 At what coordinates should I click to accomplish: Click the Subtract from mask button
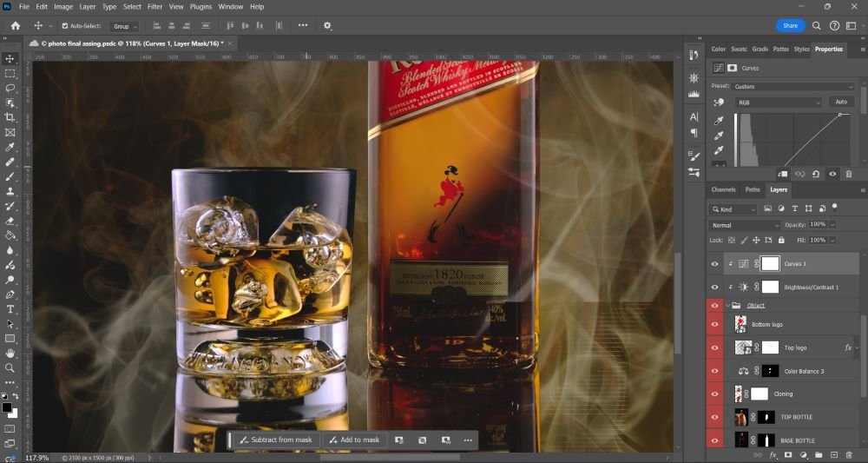275,440
